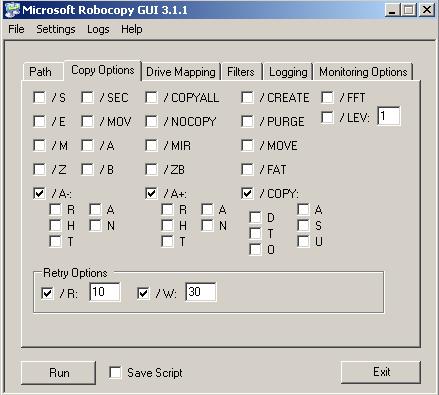Maximize the Robocopy GUI window
439x395 pixels.
(408, 10)
